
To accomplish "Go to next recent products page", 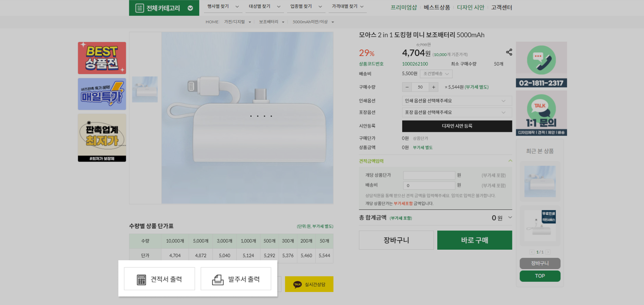I will 548,252.
